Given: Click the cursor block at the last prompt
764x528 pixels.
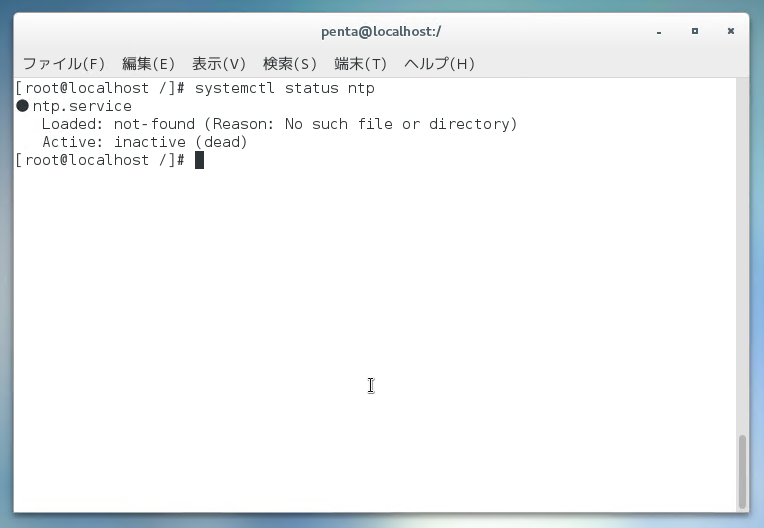Looking at the screenshot, I should click(199, 160).
